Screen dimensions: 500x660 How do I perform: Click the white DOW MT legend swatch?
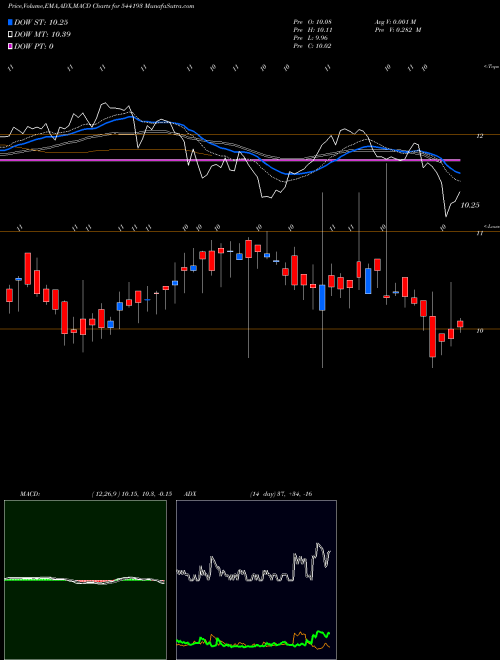[11, 34]
